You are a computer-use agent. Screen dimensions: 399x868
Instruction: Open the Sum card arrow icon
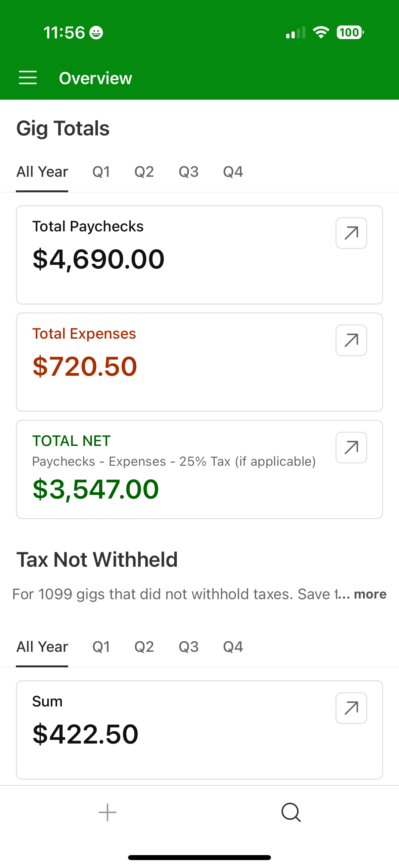351,708
